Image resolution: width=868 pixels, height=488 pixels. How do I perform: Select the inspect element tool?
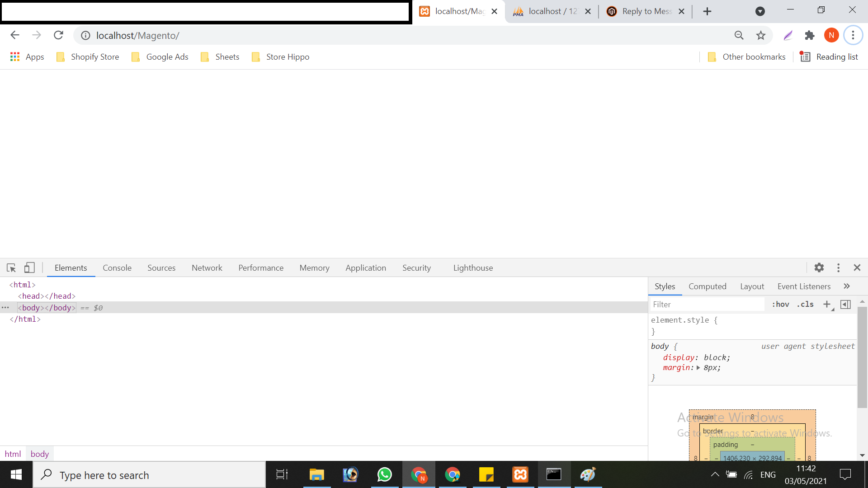click(11, 267)
